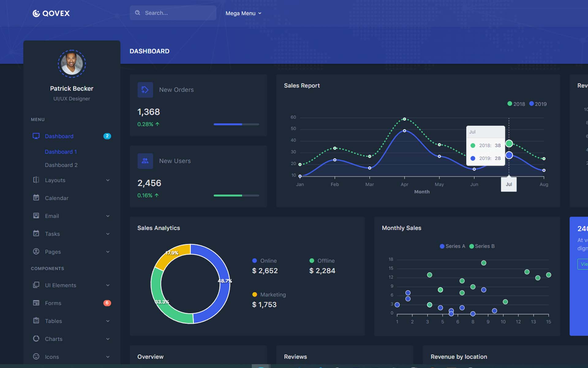
Task: Click into the Search input field
Action: click(173, 13)
